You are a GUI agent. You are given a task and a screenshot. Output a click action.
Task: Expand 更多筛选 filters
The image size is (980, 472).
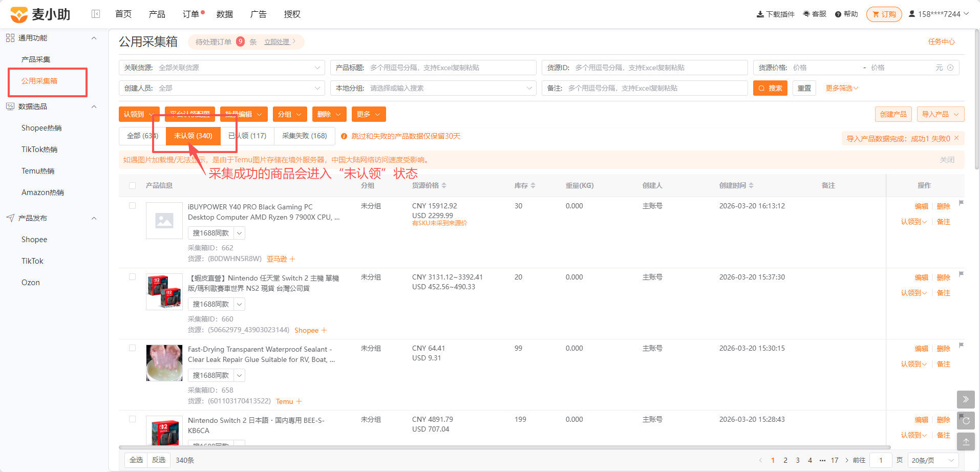pyautogui.click(x=842, y=88)
